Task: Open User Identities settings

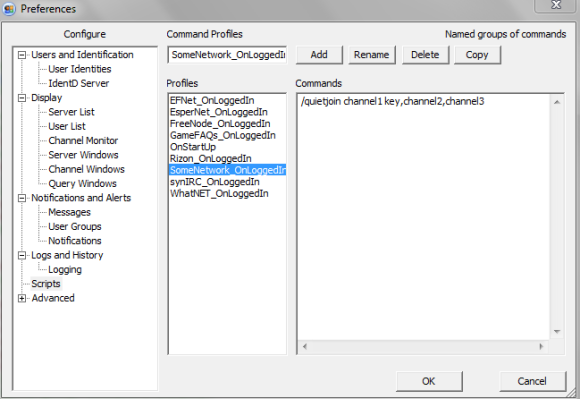Action: 80,69
